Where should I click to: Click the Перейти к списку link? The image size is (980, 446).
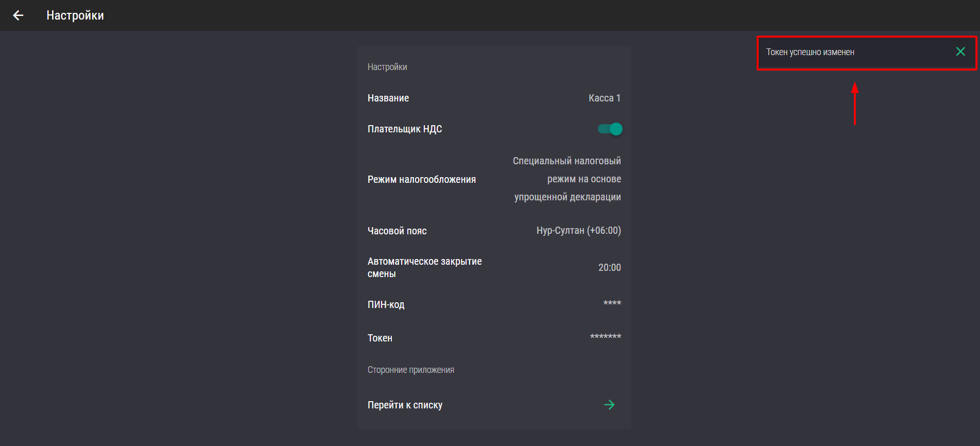pyautogui.click(x=405, y=405)
